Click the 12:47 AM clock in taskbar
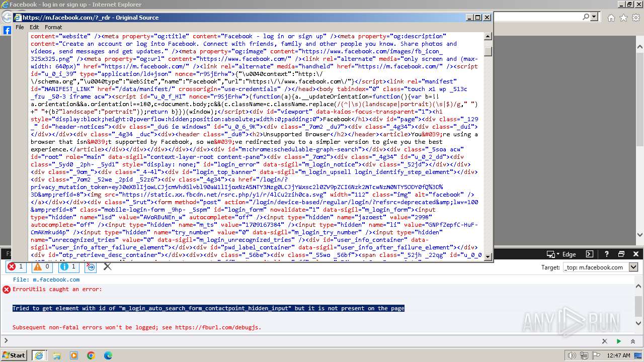This screenshot has width=644, height=362. click(x=619, y=355)
